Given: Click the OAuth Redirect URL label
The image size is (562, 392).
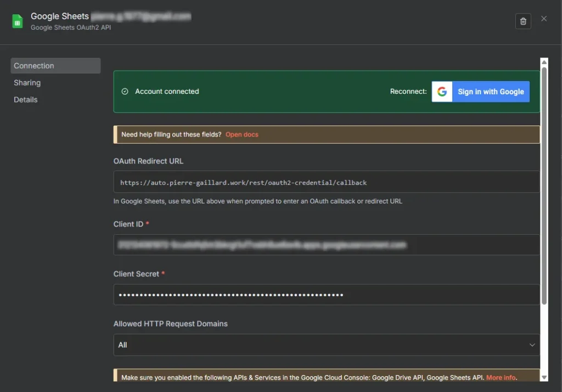Looking at the screenshot, I should tap(148, 161).
